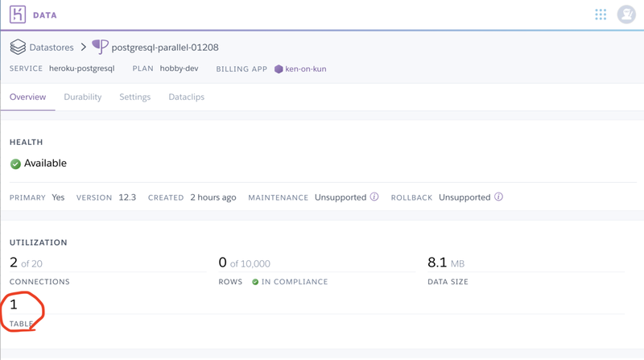
Task: Click the ken-on-kun app hexagon icon
Action: (279, 69)
